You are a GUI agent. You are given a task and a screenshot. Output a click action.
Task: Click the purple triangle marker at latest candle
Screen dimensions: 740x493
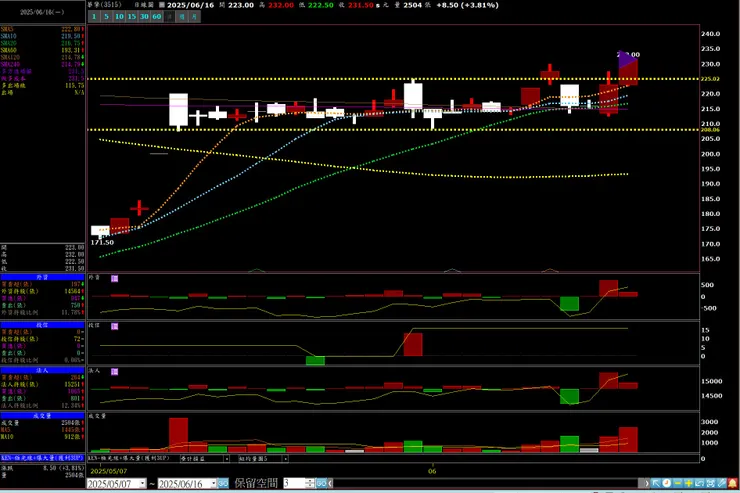[627, 58]
